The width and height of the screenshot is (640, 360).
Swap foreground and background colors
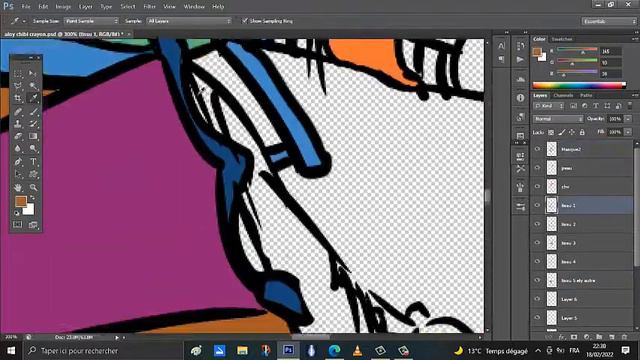click(x=33, y=198)
